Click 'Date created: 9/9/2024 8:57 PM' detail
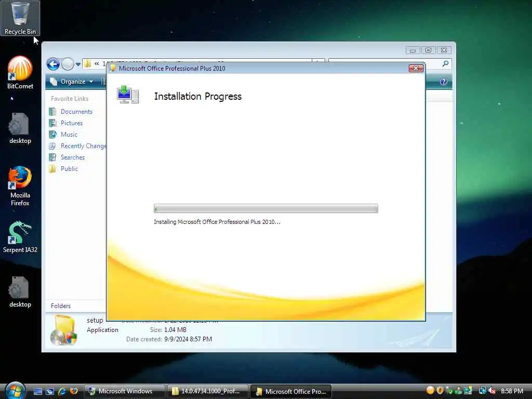This screenshot has height=399, width=532. coord(169,339)
